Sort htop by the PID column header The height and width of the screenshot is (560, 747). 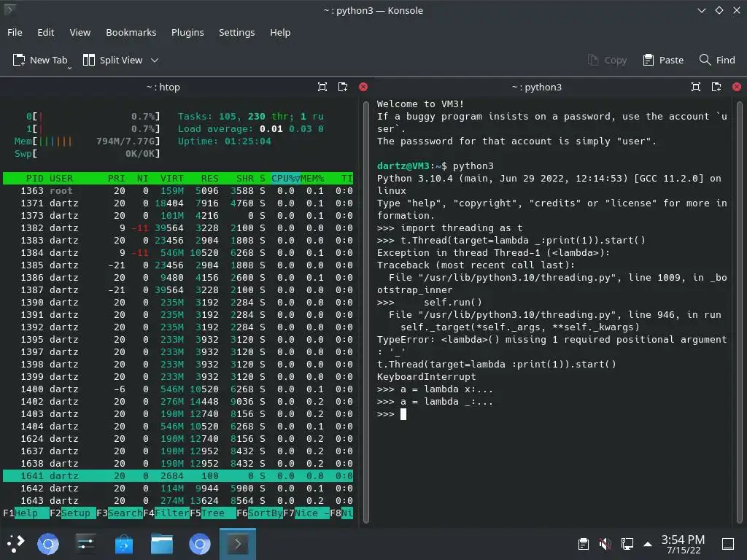pyautogui.click(x=34, y=178)
